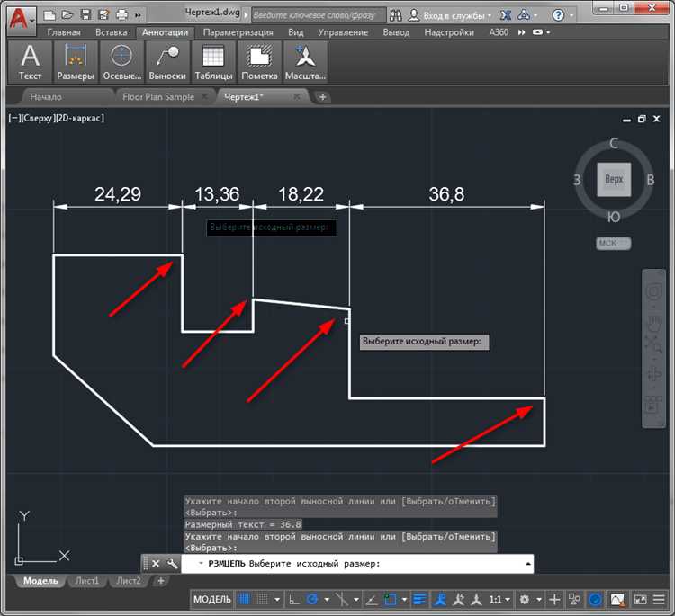The height and width of the screenshot is (616, 675).
Task: Open the Главная ribbon tab
Action: coord(64,32)
